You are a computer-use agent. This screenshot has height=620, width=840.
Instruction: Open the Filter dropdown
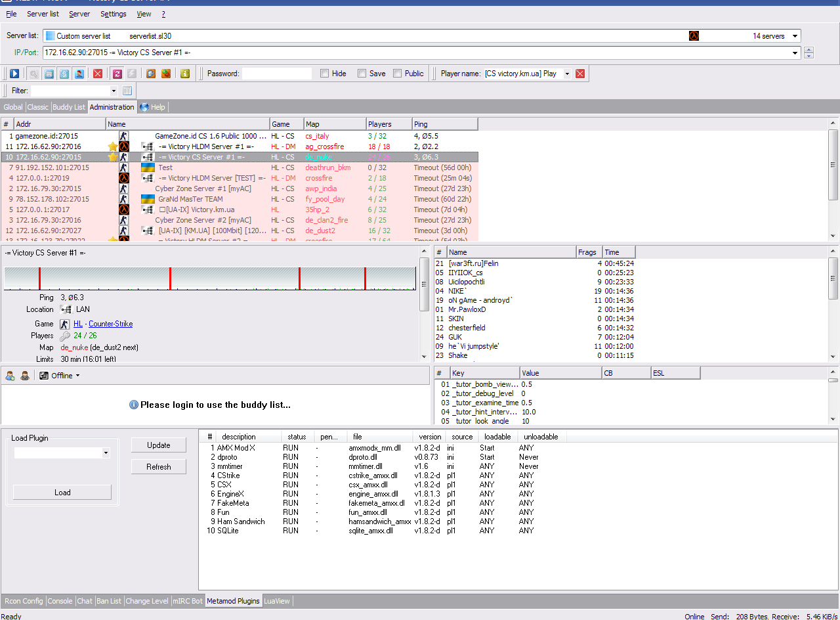(114, 91)
